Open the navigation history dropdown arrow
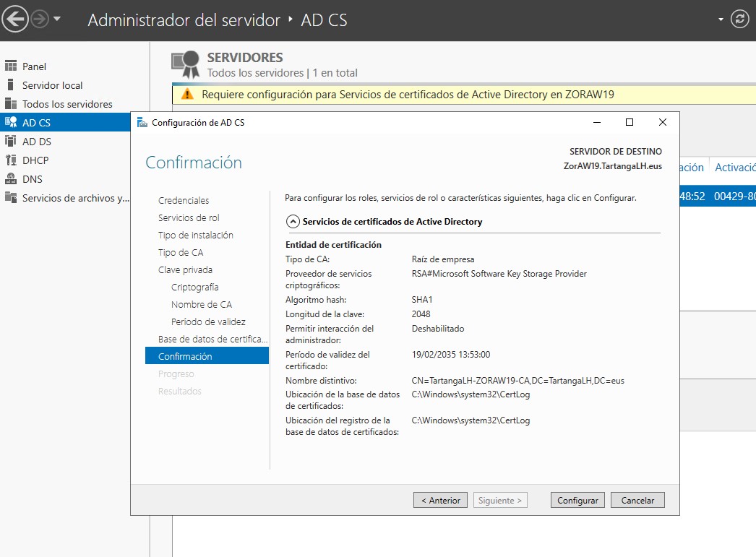Image resolution: width=756 pixels, height=557 pixels. coord(58,20)
